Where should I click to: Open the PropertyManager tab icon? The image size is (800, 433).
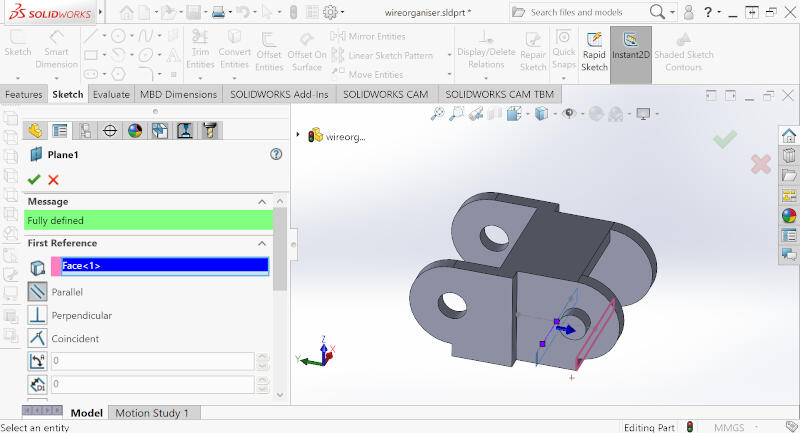[x=60, y=131]
